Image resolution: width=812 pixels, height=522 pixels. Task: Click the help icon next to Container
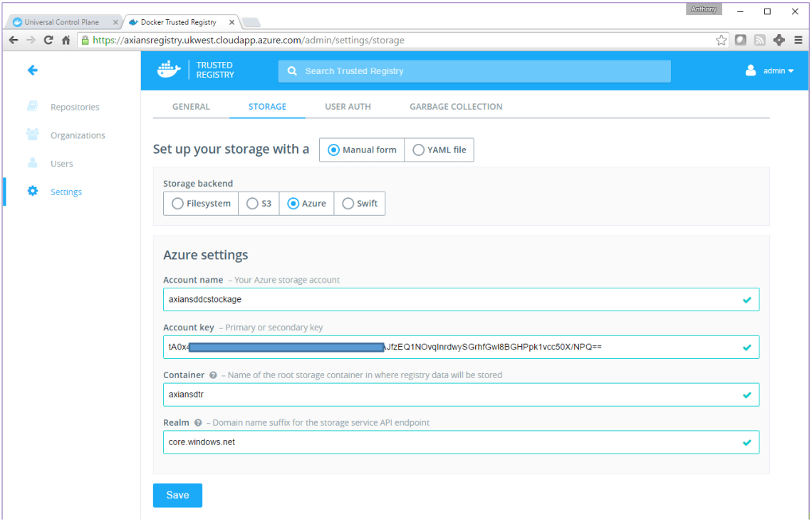click(213, 375)
